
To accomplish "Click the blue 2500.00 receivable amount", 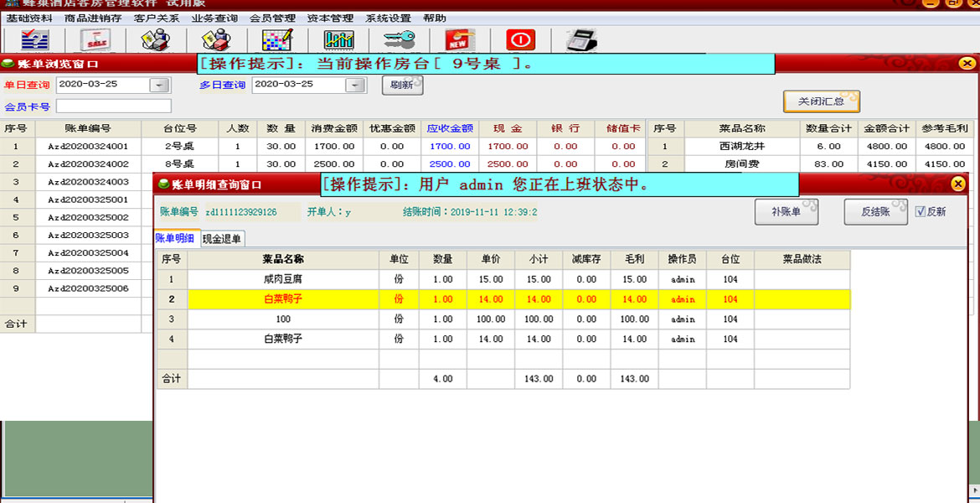I will pos(450,164).
